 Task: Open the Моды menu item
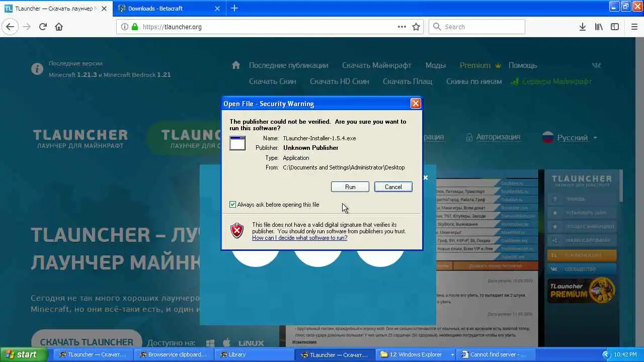point(435,65)
